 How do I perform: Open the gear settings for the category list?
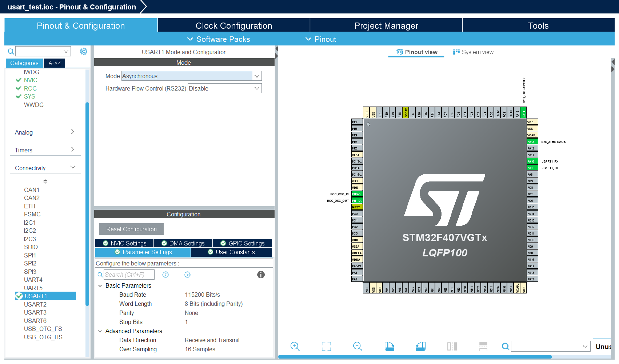84,51
